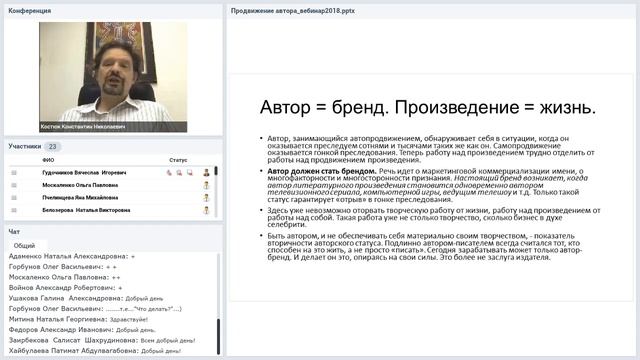
Task: Click the microphone status icon for Гудочников
Action: tap(169, 173)
